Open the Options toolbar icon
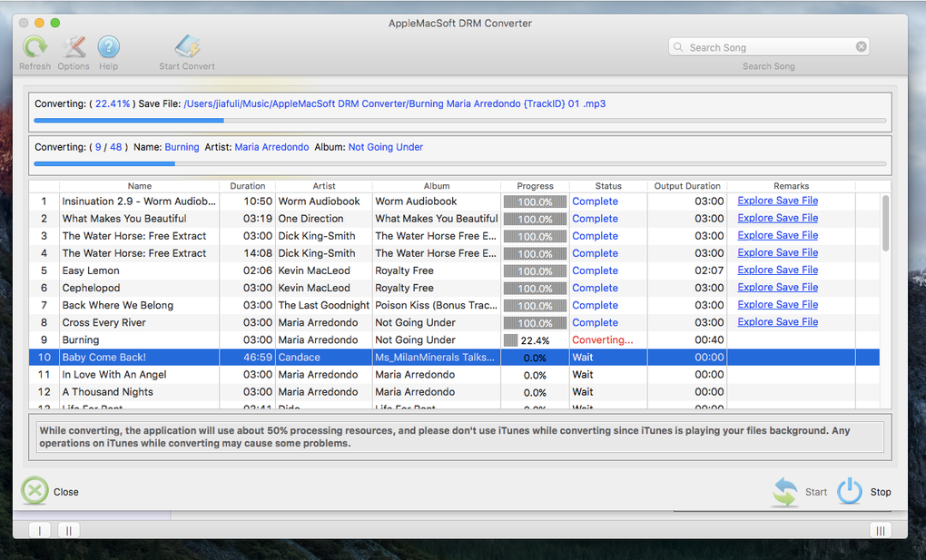The height and width of the screenshot is (560, 926). [x=74, y=47]
